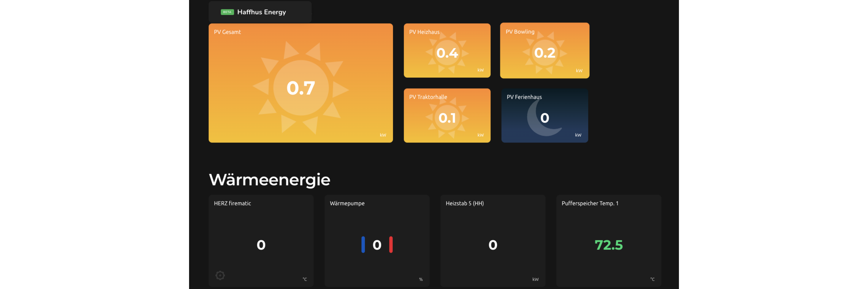Click the green BETA badge
The image size is (868, 289).
click(227, 12)
